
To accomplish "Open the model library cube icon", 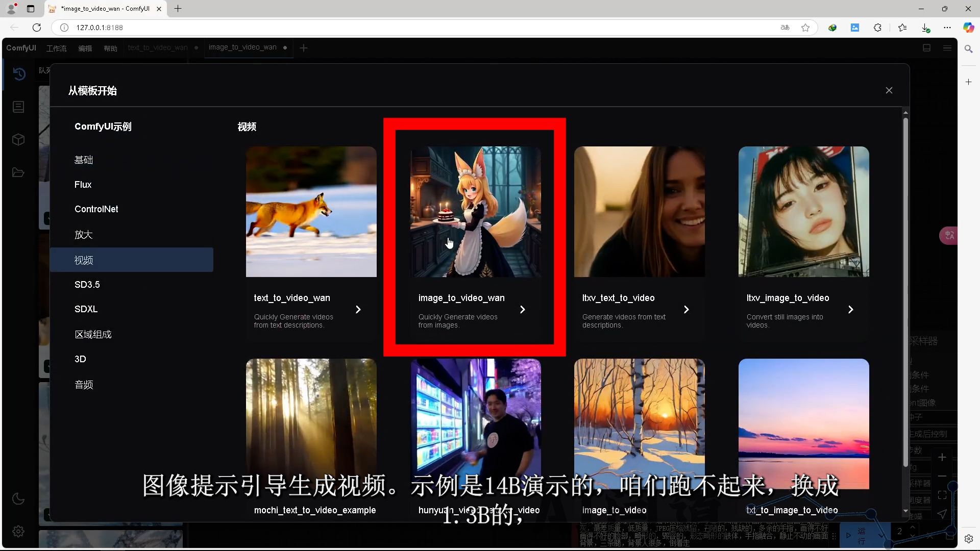I will coord(18,139).
